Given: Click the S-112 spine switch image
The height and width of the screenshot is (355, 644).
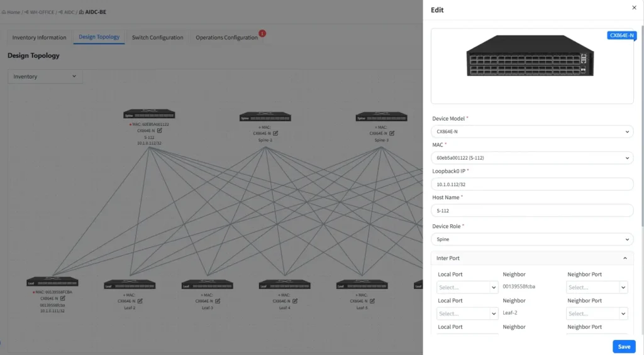Looking at the screenshot, I should [x=149, y=114].
